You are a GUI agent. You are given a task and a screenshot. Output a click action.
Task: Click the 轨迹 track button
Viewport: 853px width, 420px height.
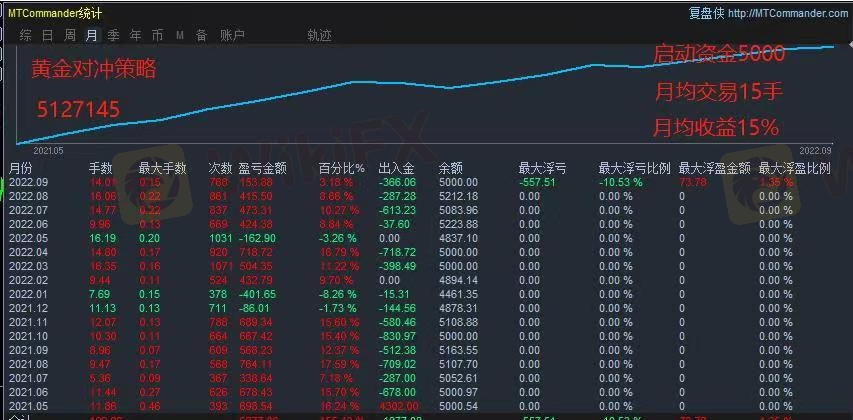tap(319, 35)
